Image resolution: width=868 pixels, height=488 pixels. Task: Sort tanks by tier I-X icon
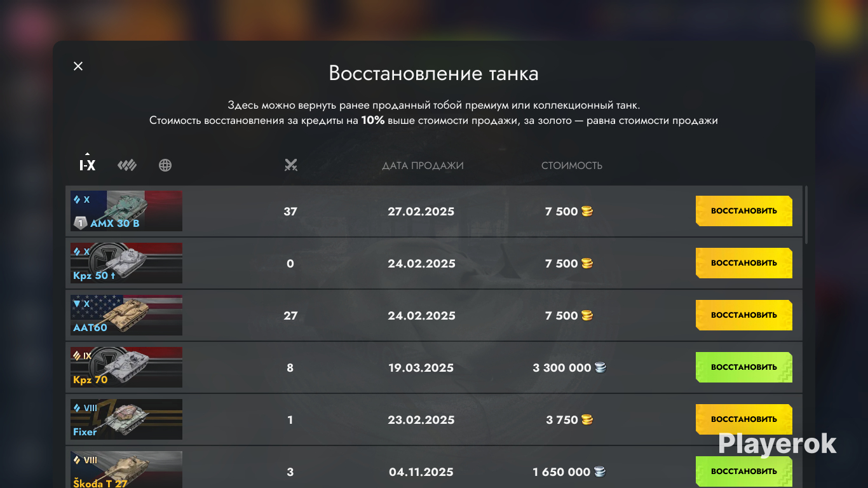click(x=87, y=165)
